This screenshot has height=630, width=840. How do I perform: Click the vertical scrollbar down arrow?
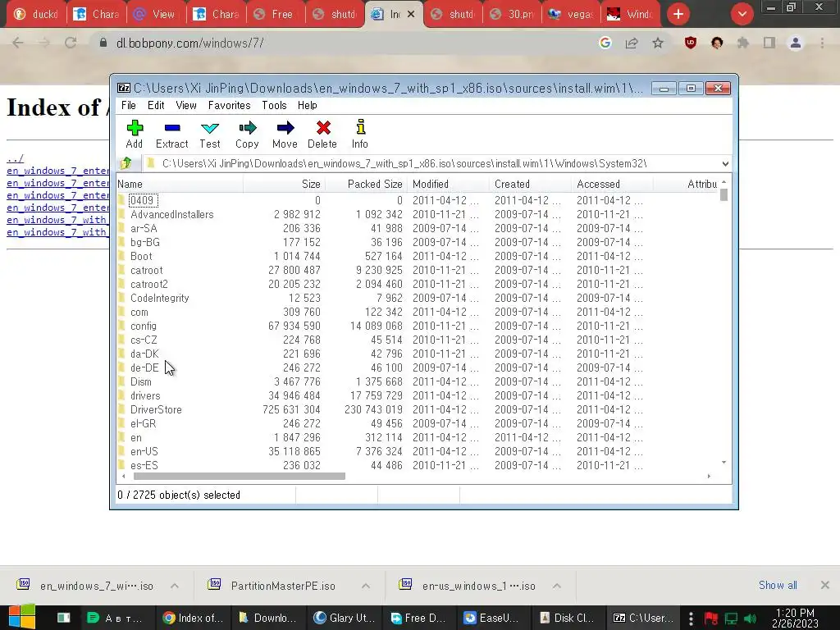(724, 463)
